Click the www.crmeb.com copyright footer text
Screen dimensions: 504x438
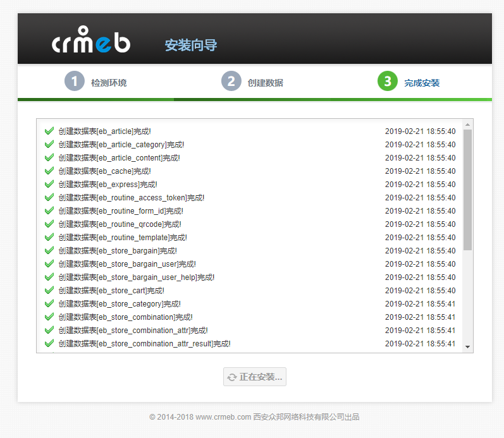[x=254, y=417]
